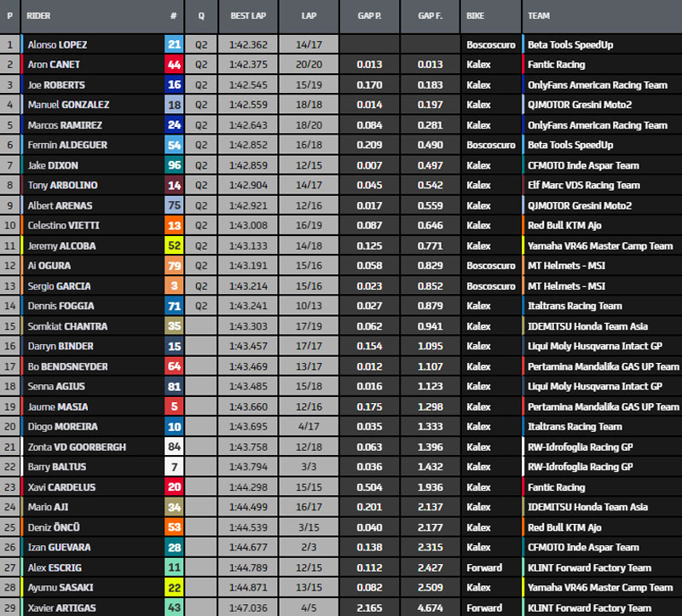Screen dimensions: 682x616
Task: Open Red Bull KTM Ajo in Vietti's row
Action: (x=564, y=226)
